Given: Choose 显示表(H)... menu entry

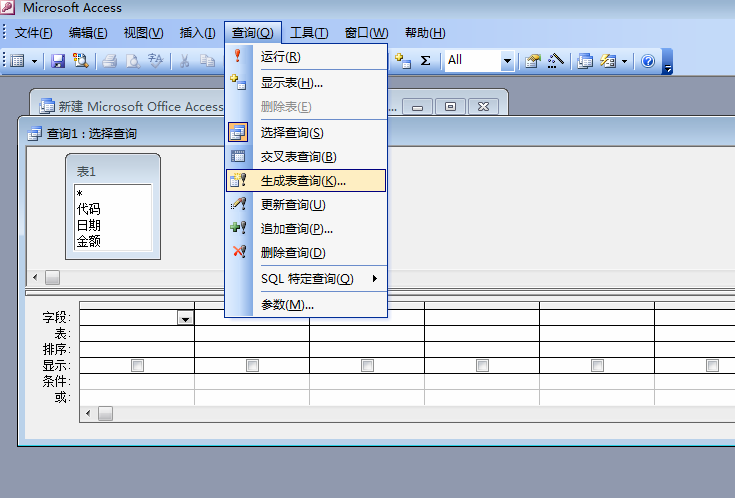Looking at the screenshot, I should click(306, 83).
